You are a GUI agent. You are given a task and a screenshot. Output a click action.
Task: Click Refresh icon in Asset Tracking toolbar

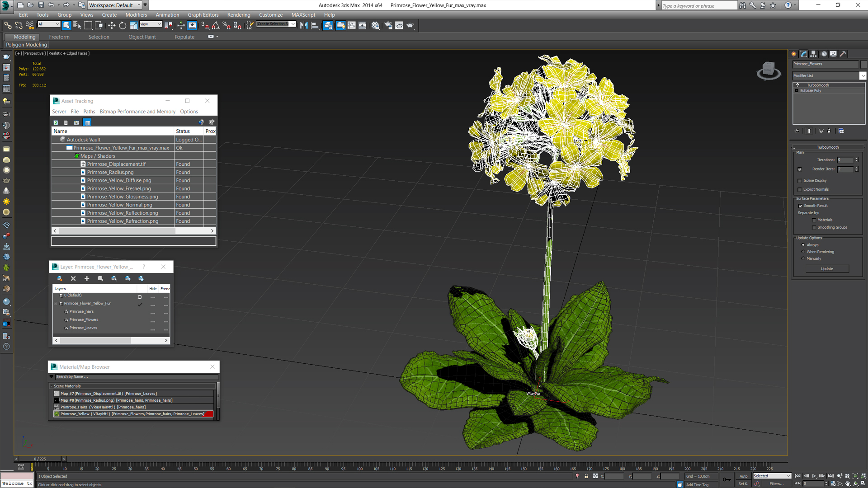tap(56, 122)
